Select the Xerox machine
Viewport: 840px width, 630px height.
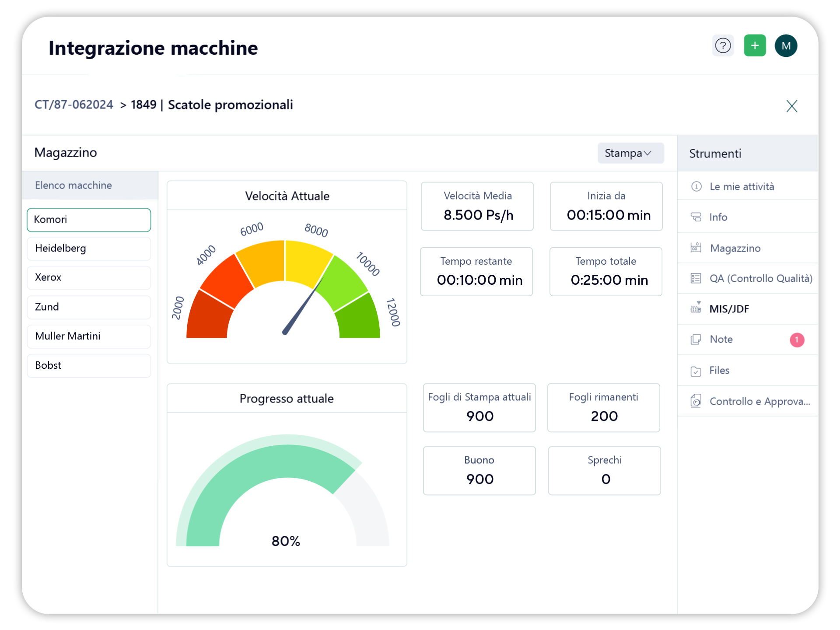(x=89, y=277)
